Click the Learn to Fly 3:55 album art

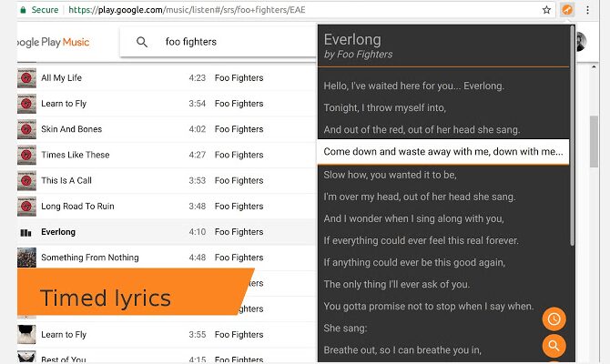(x=26, y=335)
